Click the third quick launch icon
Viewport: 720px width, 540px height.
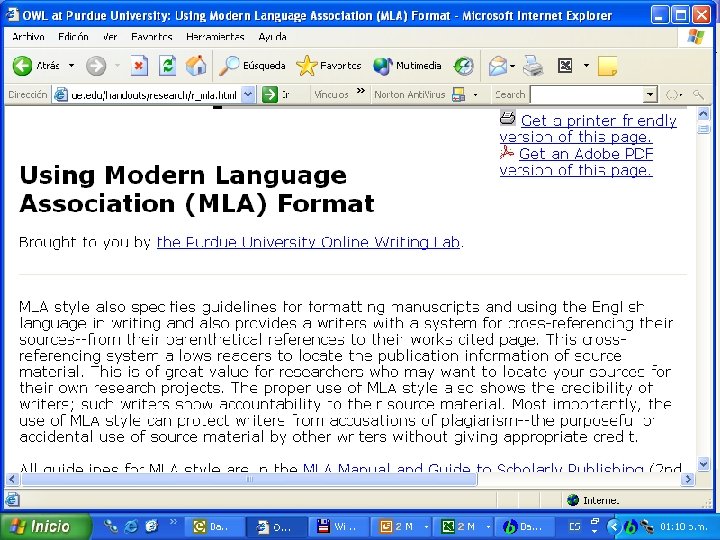151,526
